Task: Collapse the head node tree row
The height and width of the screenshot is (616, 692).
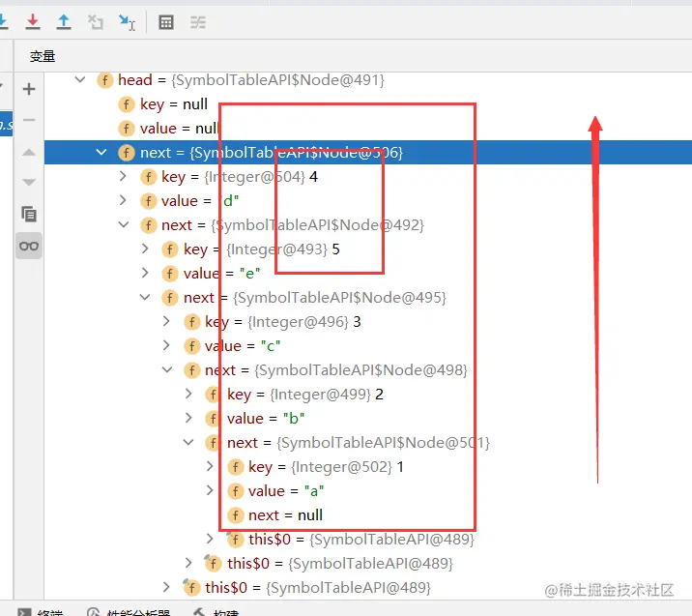Action: point(80,80)
